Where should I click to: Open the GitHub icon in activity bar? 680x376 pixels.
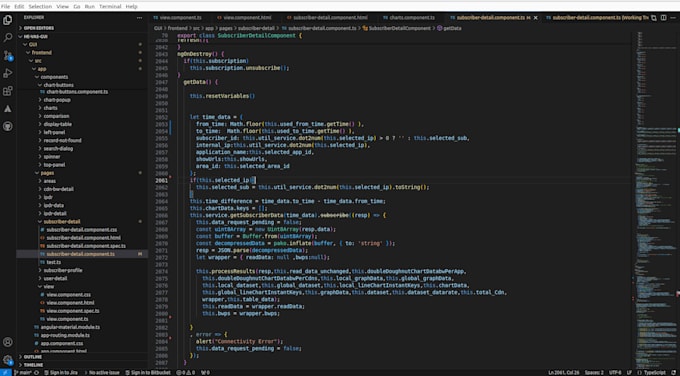click(7, 126)
